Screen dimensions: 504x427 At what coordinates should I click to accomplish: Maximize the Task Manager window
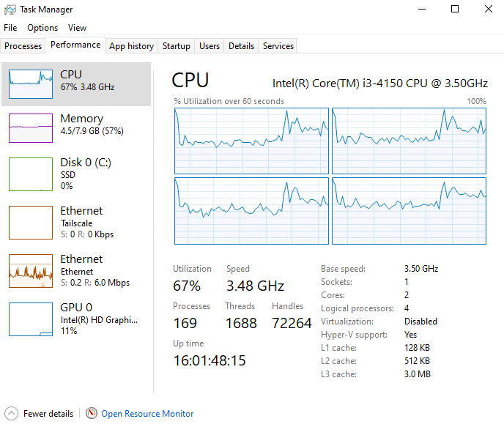pyautogui.click(x=455, y=9)
